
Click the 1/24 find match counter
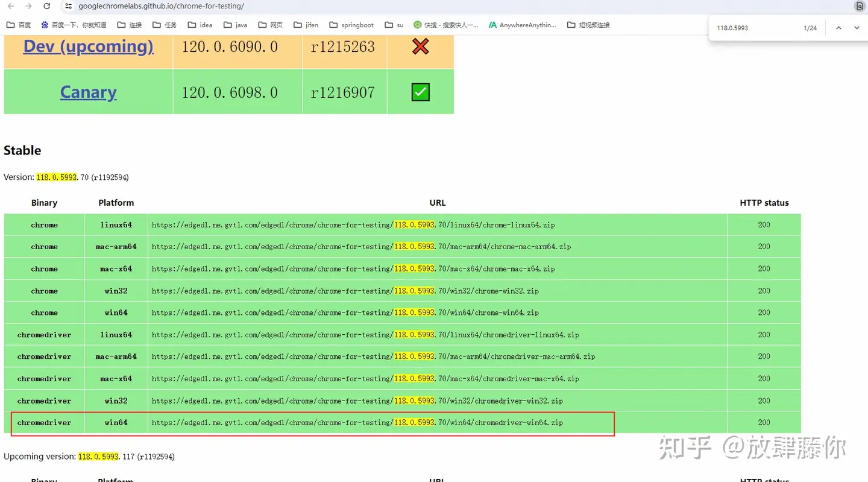click(810, 28)
